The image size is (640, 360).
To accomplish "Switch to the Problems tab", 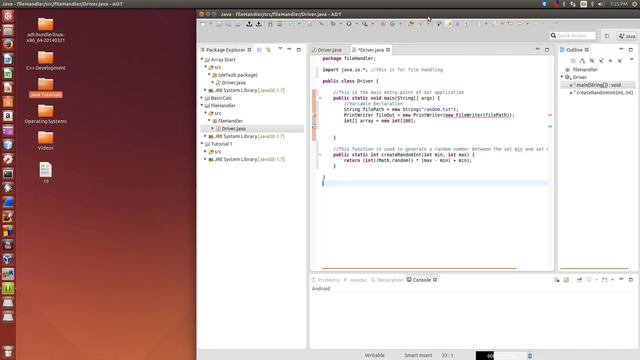I will click(x=325, y=280).
